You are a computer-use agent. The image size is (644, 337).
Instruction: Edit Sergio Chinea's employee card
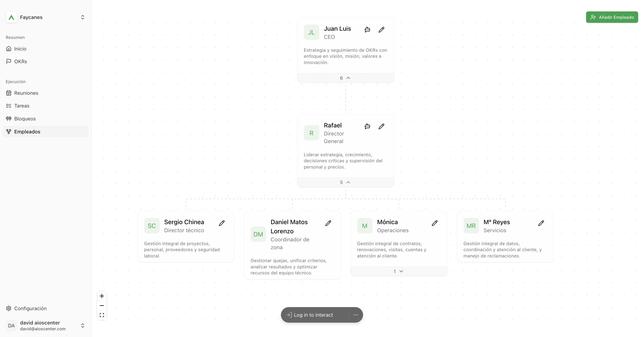[222, 223]
